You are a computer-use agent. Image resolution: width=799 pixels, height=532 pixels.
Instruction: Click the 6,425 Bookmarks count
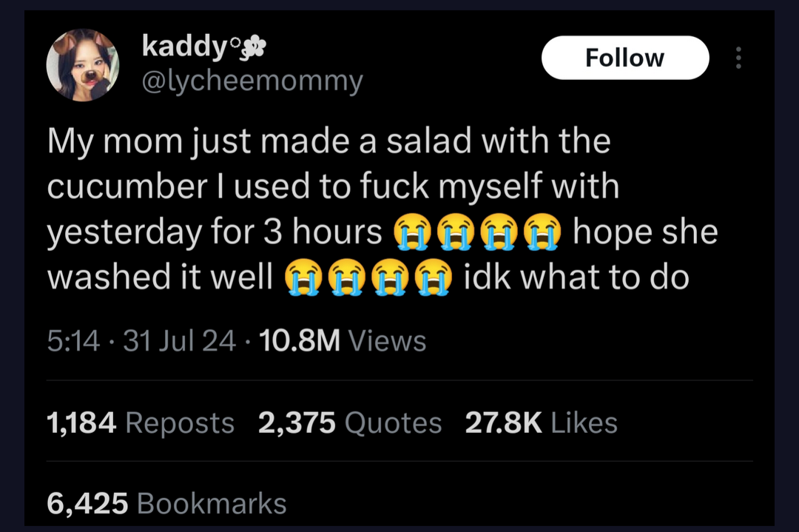(166, 503)
